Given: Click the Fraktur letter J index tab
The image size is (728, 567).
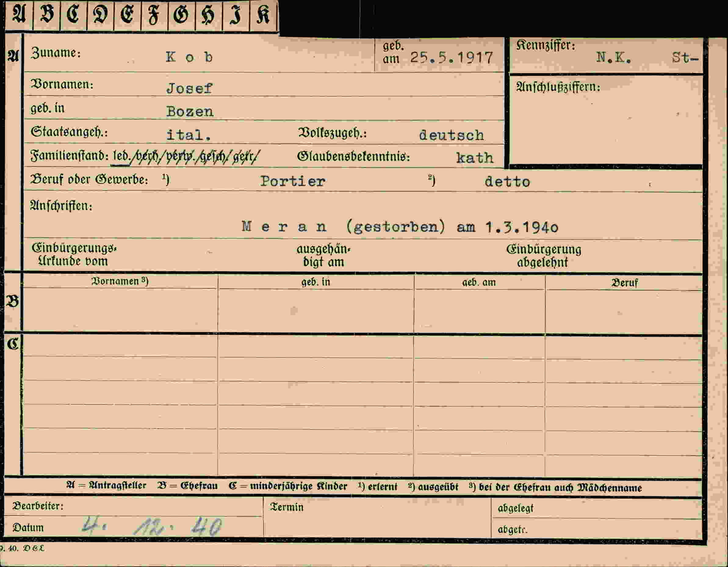Looking at the screenshot, I should 236,15.
